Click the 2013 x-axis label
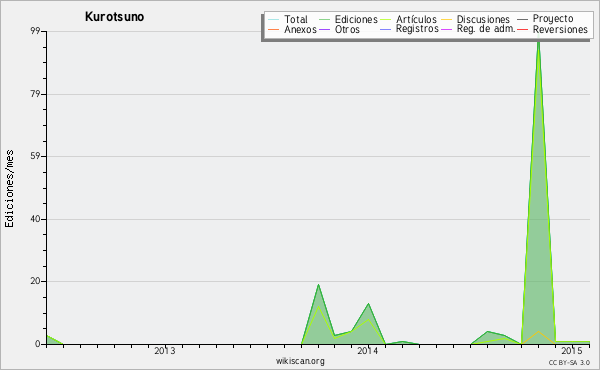This screenshot has height=370, width=600. tap(165, 351)
